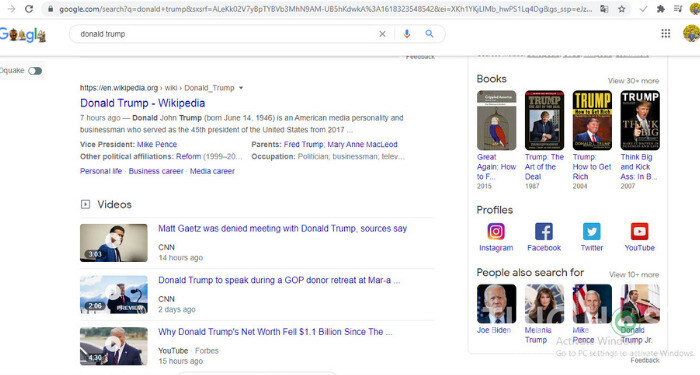Open Donald Trump to speak GOP donor link
This screenshot has height=375, width=700.
279,280
